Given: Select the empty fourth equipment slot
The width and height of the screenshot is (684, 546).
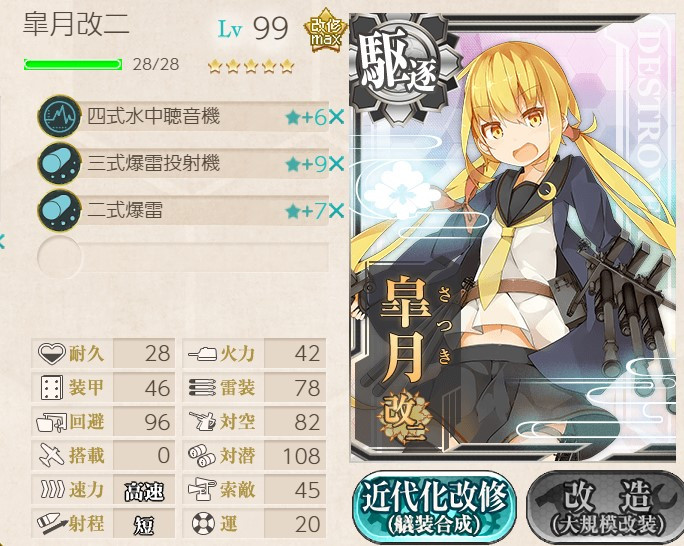Looking at the screenshot, I should point(183,258).
